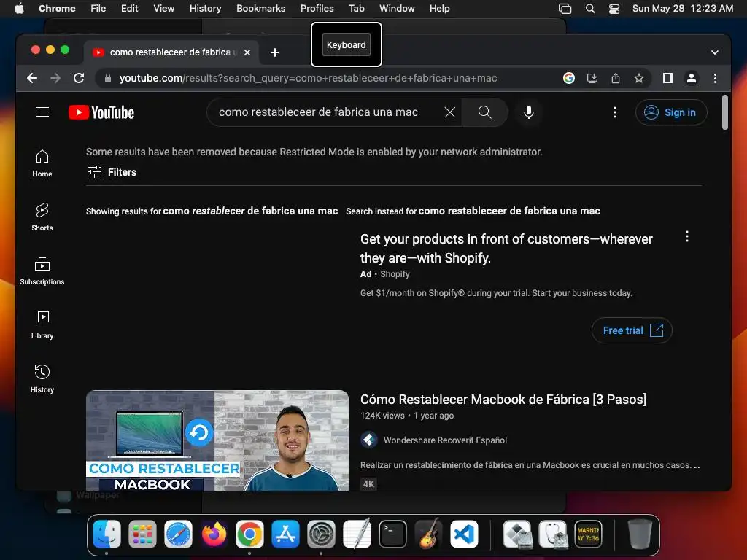
Task: Open the Edit menu
Action: (129, 8)
